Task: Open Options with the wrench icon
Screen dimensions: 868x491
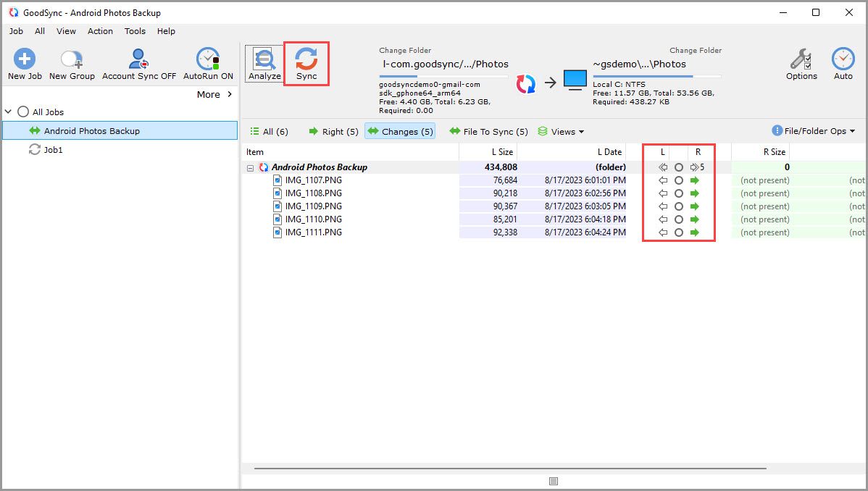Action: pyautogui.click(x=801, y=64)
